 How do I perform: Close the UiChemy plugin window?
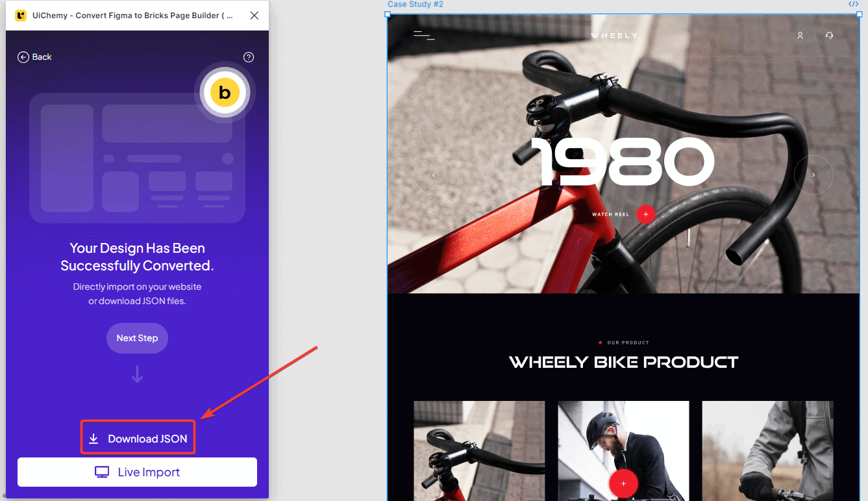pos(254,16)
